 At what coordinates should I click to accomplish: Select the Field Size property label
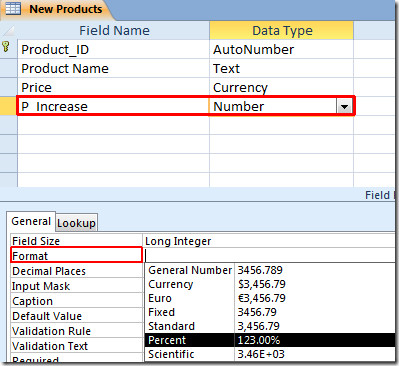click(77, 241)
